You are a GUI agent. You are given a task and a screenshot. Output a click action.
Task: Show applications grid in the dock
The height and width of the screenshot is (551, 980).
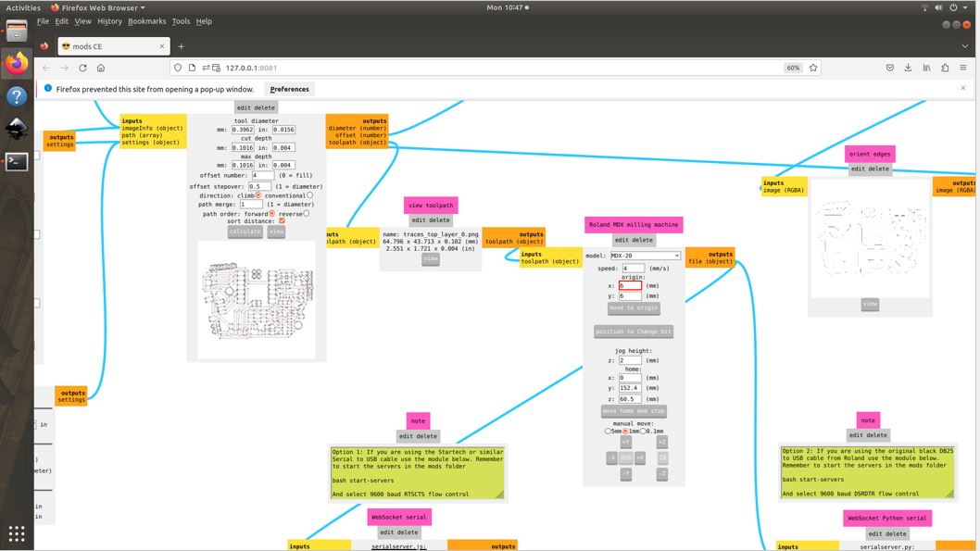[17, 533]
